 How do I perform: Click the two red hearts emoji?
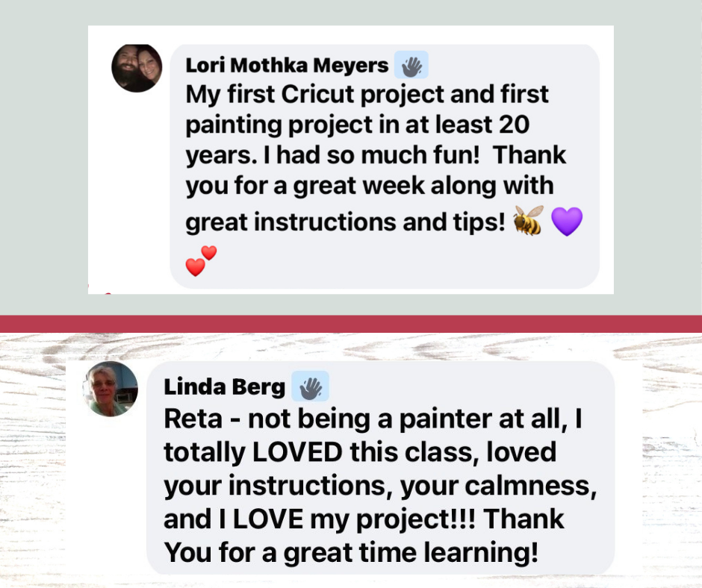pyautogui.click(x=201, y=261)
